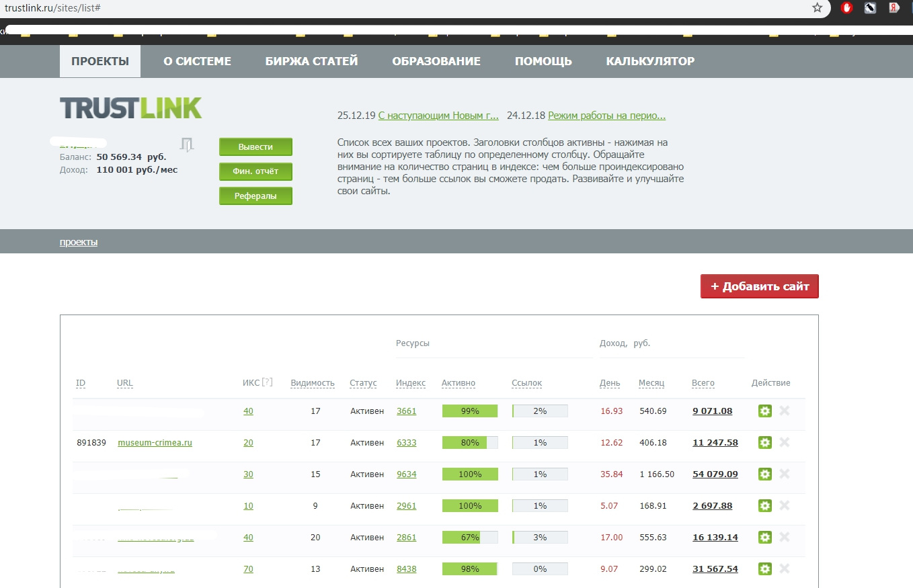This screenshot has width=913, height=588.
Task: Click the 3% Ссылок progress bar
Action: pos(540,537)
